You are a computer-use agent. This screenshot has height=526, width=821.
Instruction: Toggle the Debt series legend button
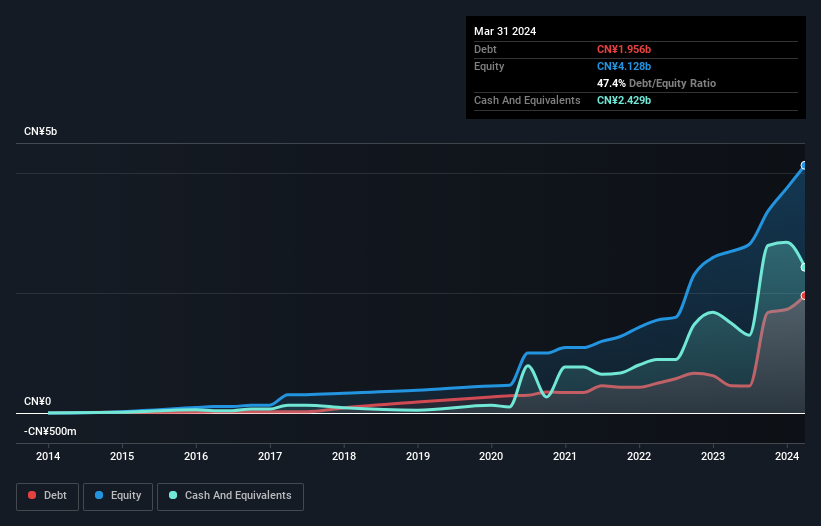point(48,496)
